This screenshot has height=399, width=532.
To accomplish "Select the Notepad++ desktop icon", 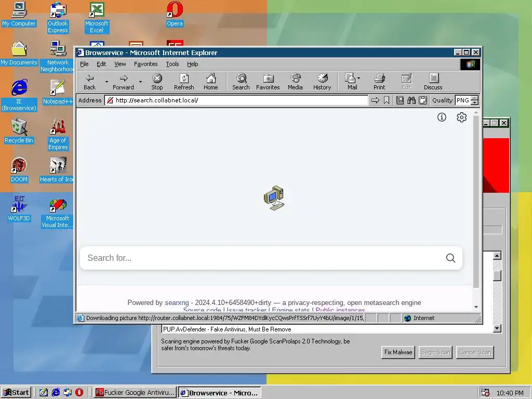I will pos(58,92).
